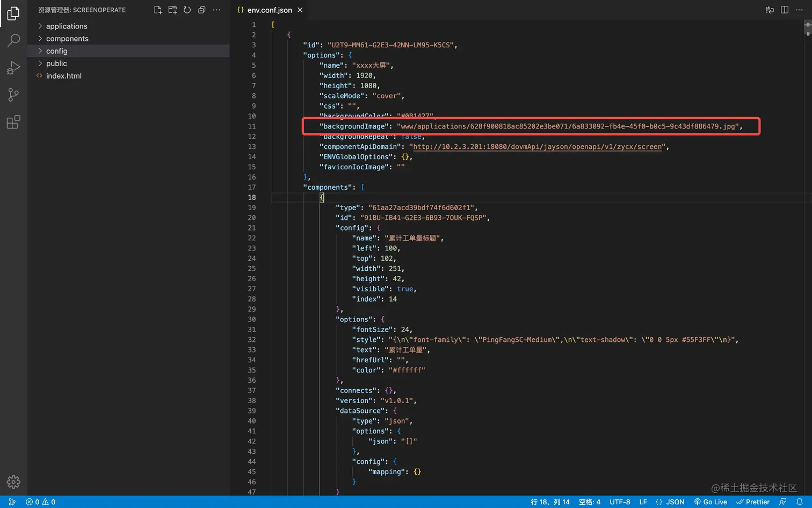Click the width value 1920
Screen dimensions: 812x508
tap(364, 76)
